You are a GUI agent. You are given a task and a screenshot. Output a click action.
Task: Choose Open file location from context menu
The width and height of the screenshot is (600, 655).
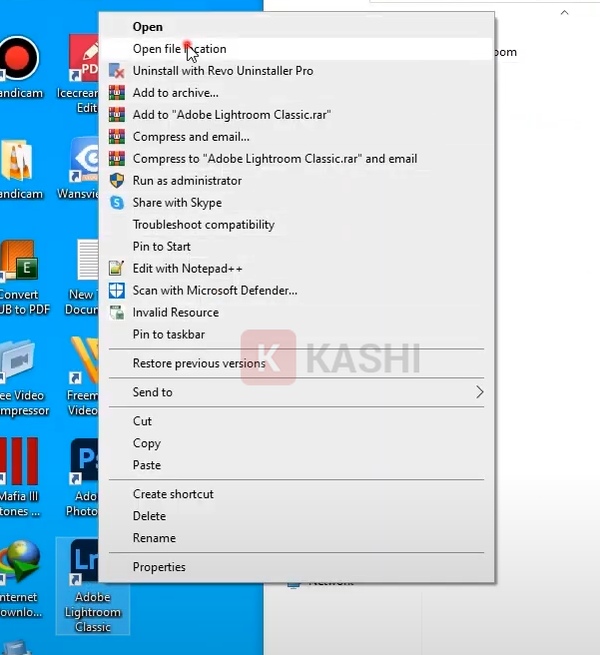[180, 49]
